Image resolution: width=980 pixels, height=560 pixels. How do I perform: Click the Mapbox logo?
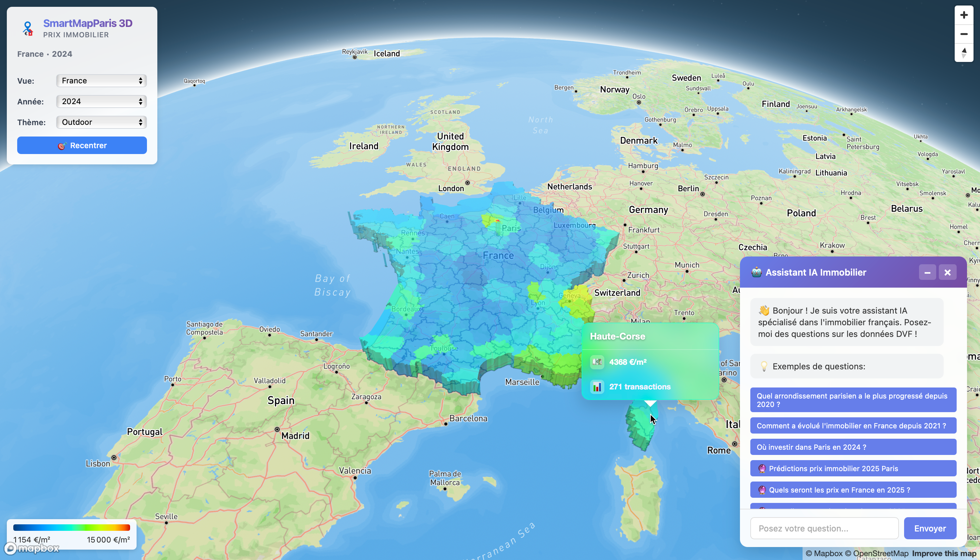[x=31, y=548]
